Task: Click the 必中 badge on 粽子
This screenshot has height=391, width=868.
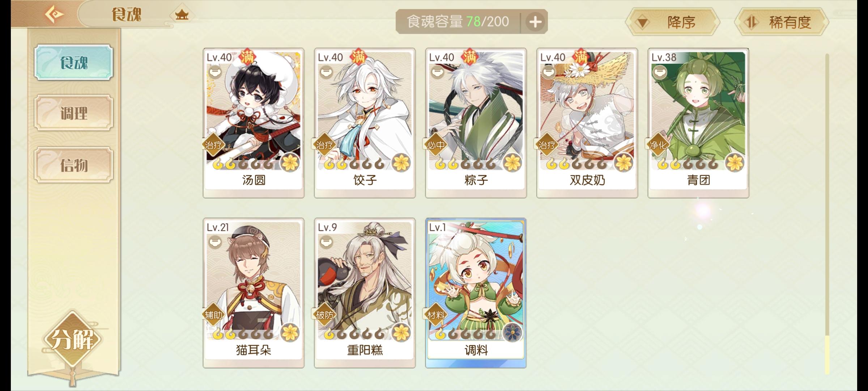Action: pos(436,146)
